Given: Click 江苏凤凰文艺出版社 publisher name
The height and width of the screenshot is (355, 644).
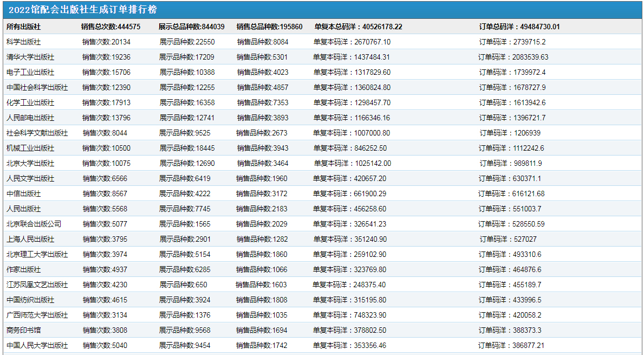Looking at the screenshot, I should [x=37, y=285].
